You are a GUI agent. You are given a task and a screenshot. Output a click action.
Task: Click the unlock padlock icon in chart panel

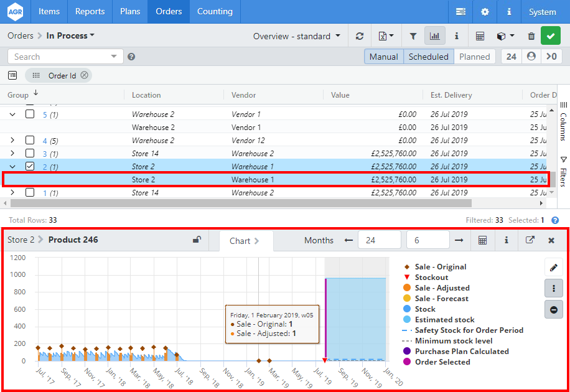tap(197, 240)
